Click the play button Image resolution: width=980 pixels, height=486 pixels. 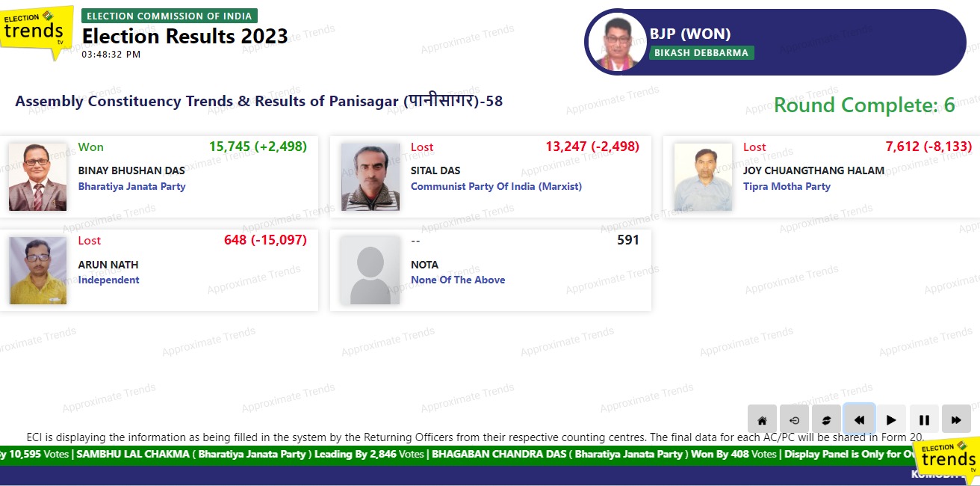coord(891,419)
